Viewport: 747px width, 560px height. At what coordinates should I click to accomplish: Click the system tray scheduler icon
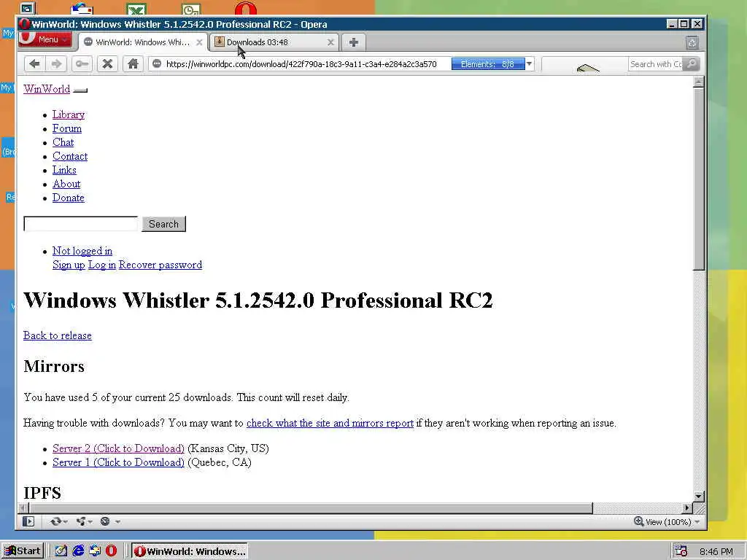[681, 551]
